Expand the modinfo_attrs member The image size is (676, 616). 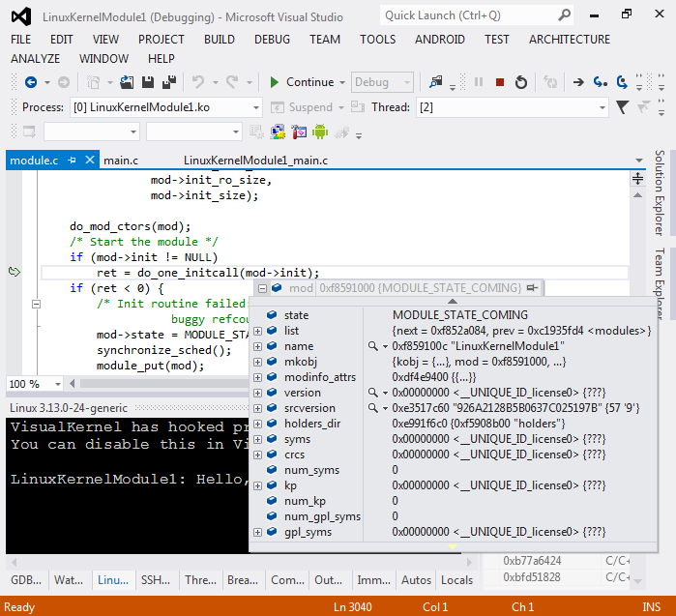[258, 377]
